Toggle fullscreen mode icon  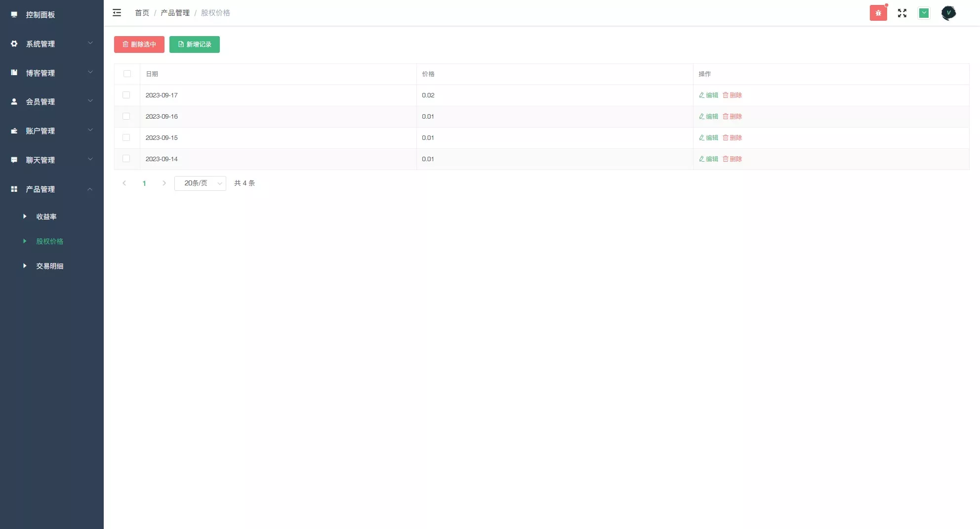[902, 13]
